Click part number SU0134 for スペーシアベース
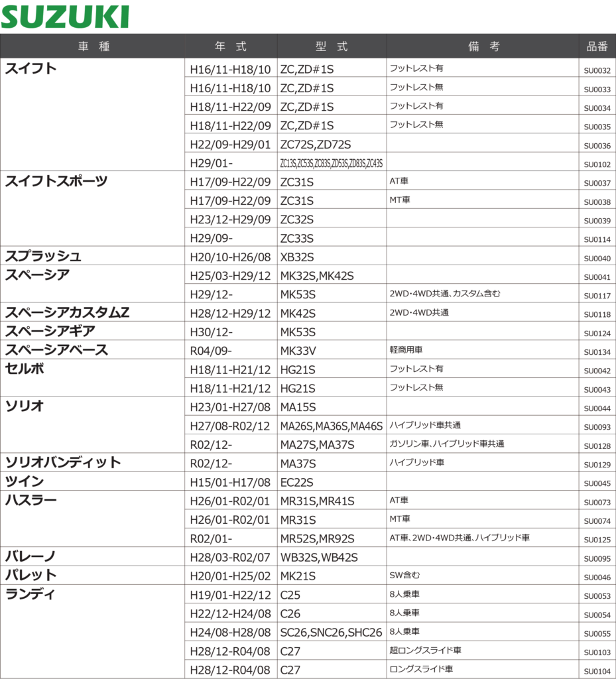Viewport: 616px width, 679px height. pos(597,352)
